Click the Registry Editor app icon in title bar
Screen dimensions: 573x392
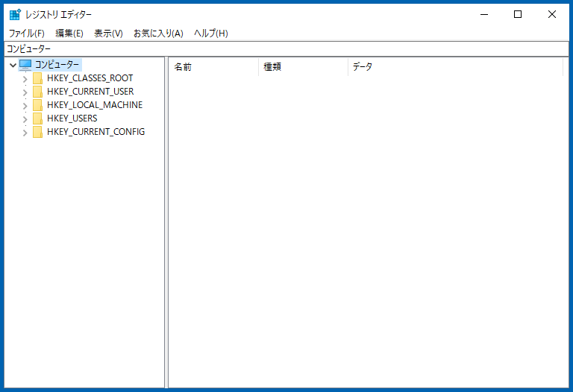(x=15, y=14)
